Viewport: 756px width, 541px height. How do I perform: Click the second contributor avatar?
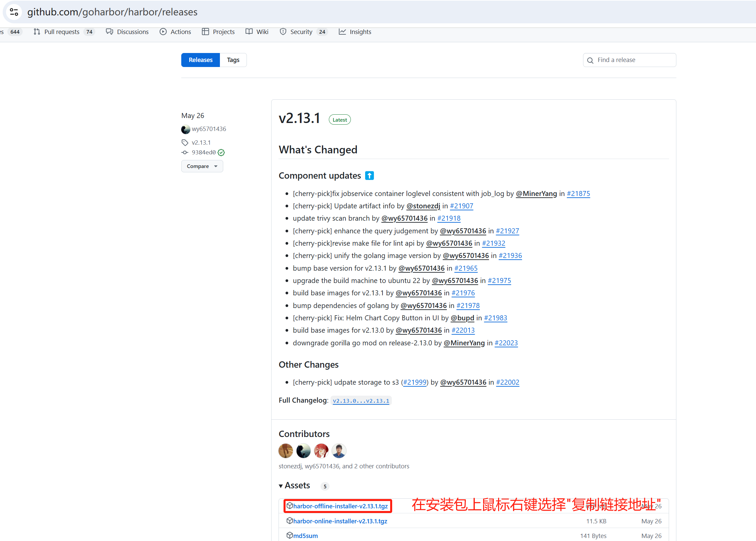pos(303,451)
